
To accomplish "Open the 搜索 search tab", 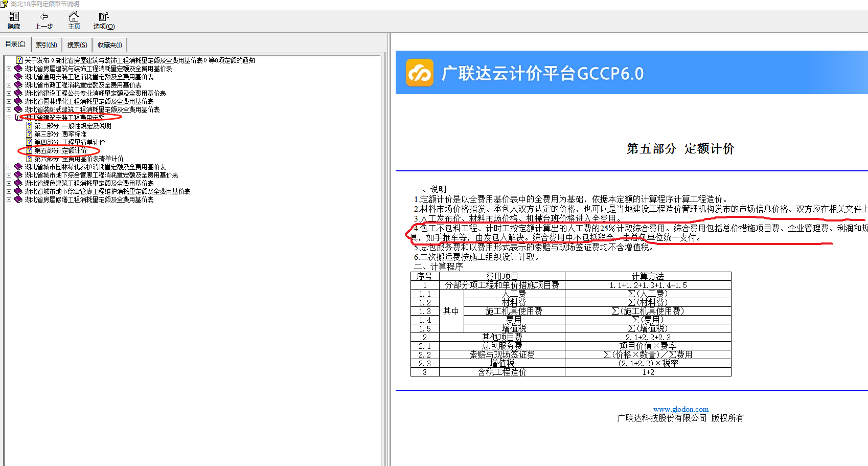I will 77,45.
